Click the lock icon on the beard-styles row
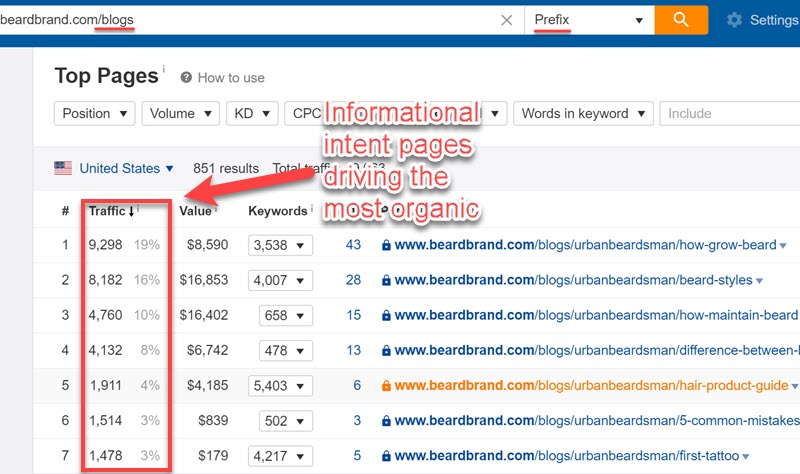 pos(386,281)
